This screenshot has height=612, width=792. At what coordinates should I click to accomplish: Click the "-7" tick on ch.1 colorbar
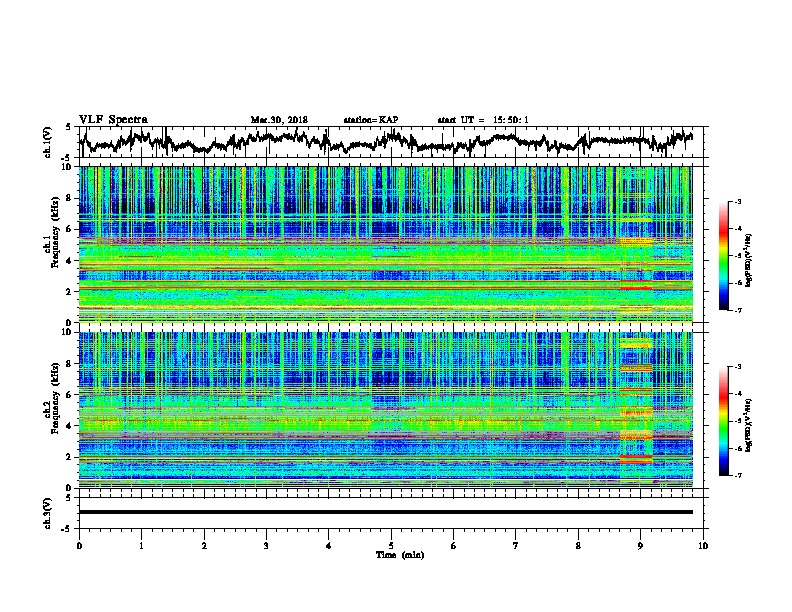click(737, 310)
